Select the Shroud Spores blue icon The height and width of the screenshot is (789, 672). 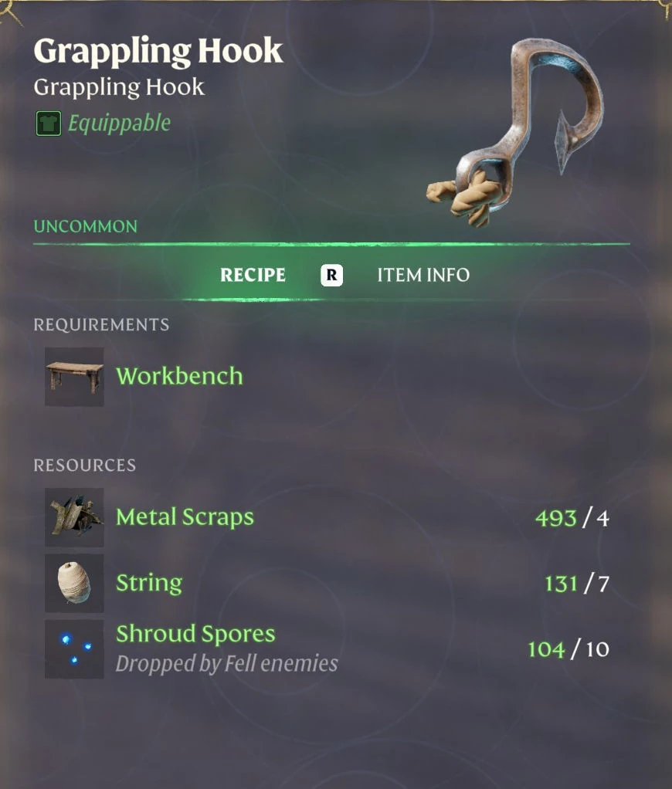pyautogui.click(x=74, y=649)
